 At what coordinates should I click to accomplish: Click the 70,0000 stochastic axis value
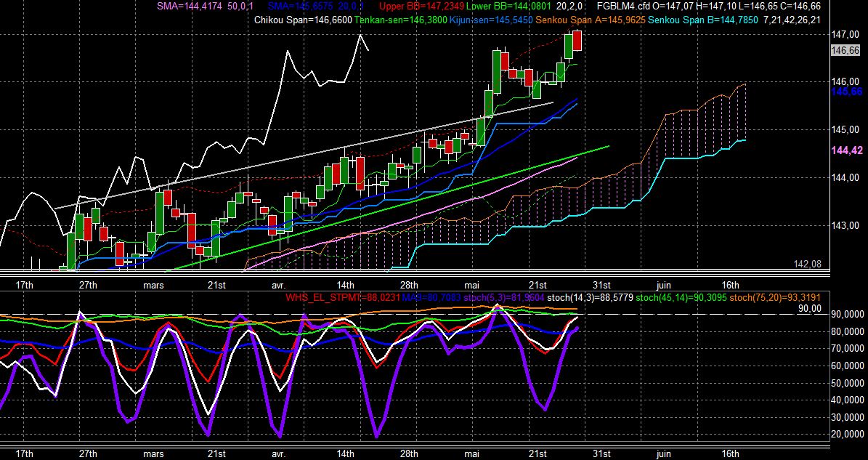coord(847,349)
